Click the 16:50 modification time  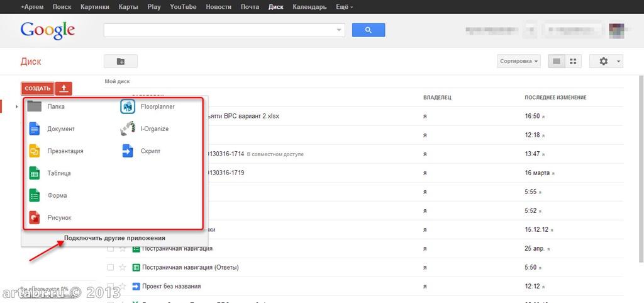click(x=532, y=117)
